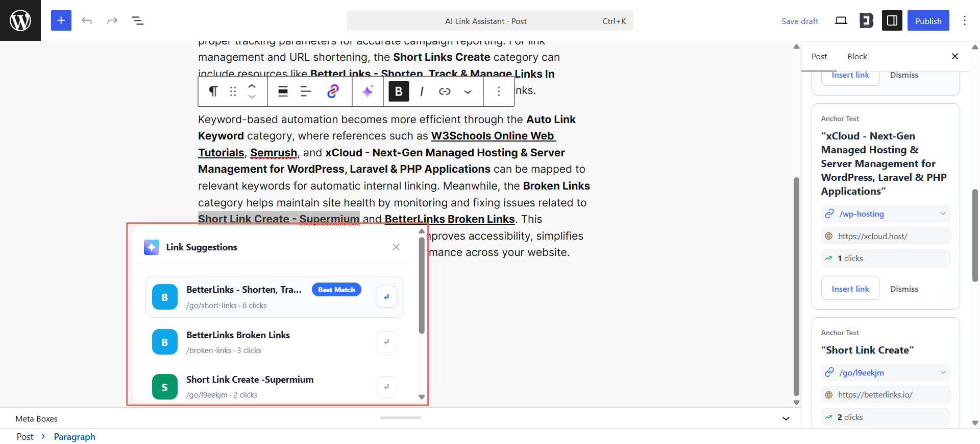This screenshot has width=980, height=444.
Task: Open the editor options menu
Action: (x=965, y=20)
